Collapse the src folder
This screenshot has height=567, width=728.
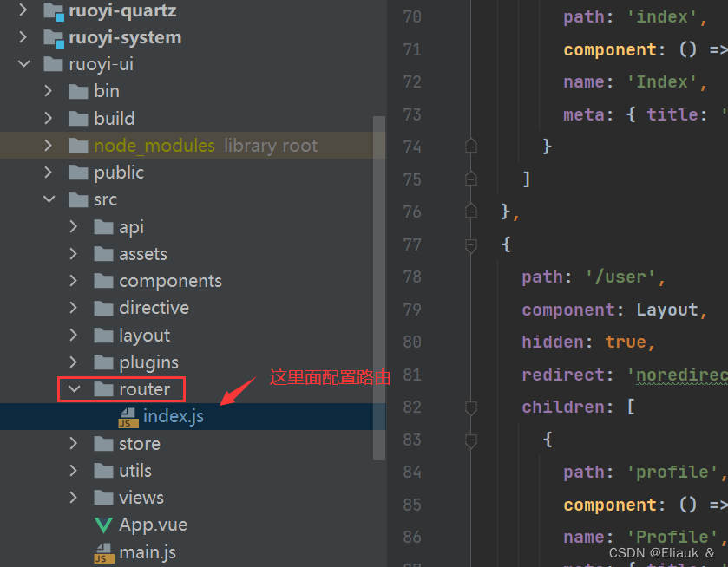[49, 199]
